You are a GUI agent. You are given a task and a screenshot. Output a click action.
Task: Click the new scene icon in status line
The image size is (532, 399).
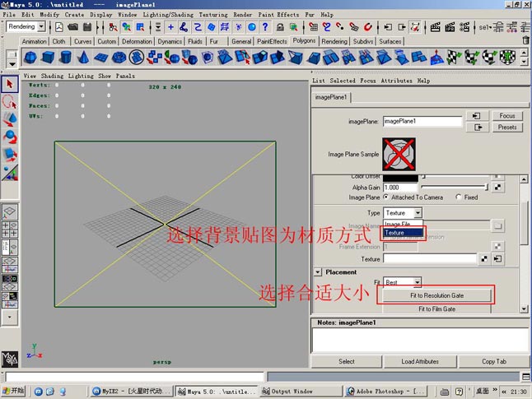pos(59,27)
